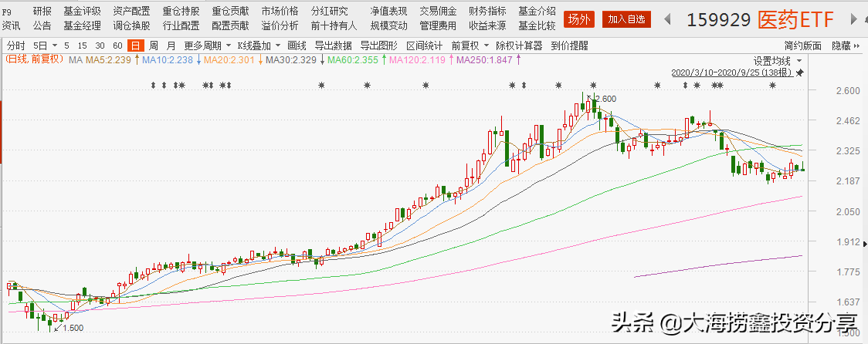Open 溢价分析 menu item
This screenshot has height=344, width=868.
pos(280,25)
